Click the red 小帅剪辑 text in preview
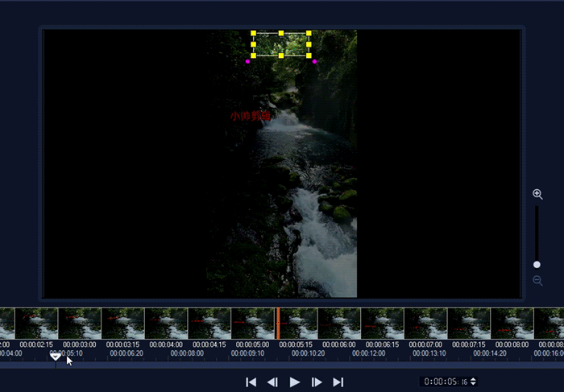This screenshot has height=392, width=564. coord(251,116)
